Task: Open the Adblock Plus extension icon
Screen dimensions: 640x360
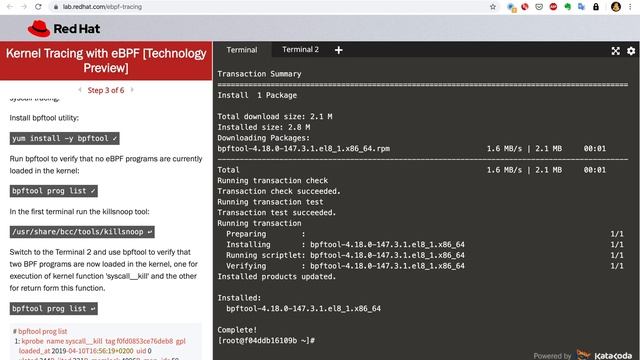Action: 553,7
